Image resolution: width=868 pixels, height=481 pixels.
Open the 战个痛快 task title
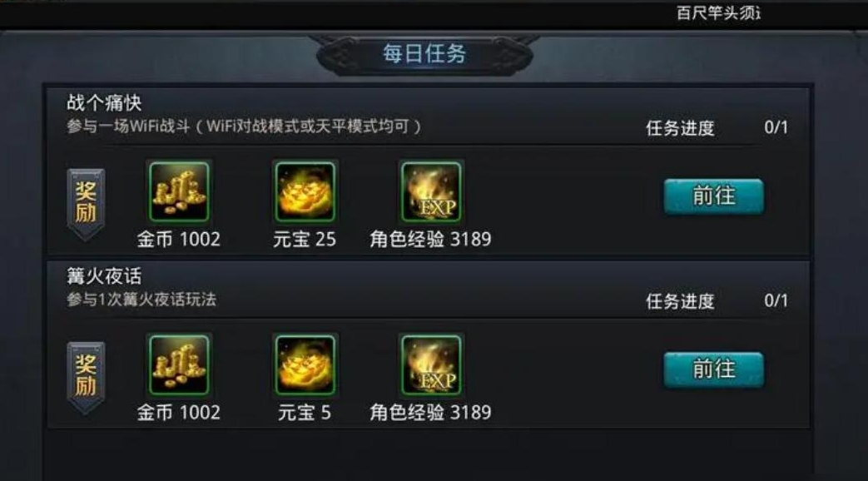(x=104, y=102)
